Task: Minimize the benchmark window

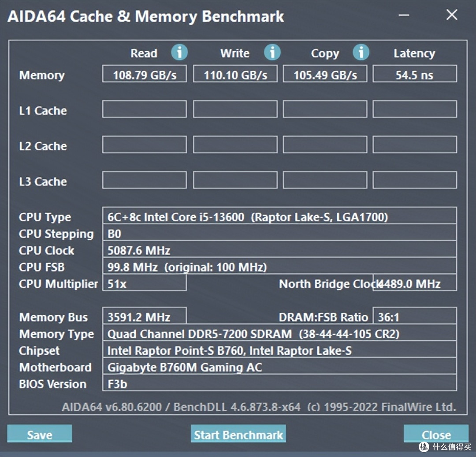Action: [x=403, y=15]
